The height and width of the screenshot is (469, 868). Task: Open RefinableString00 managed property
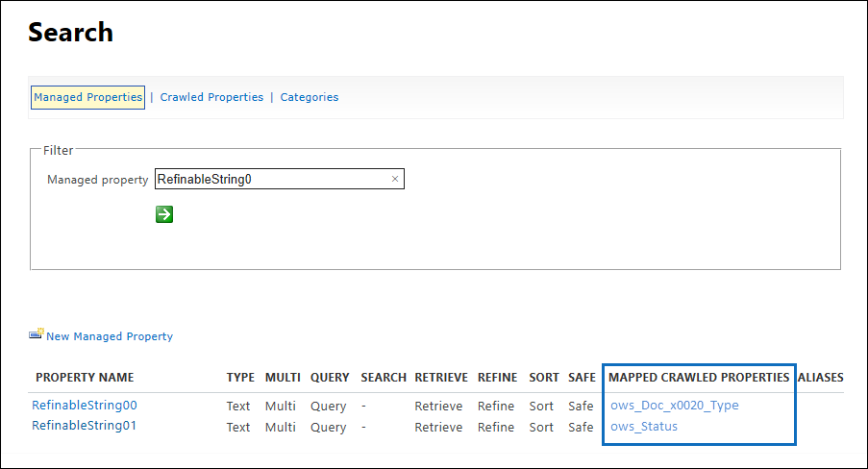pos(85,406)
